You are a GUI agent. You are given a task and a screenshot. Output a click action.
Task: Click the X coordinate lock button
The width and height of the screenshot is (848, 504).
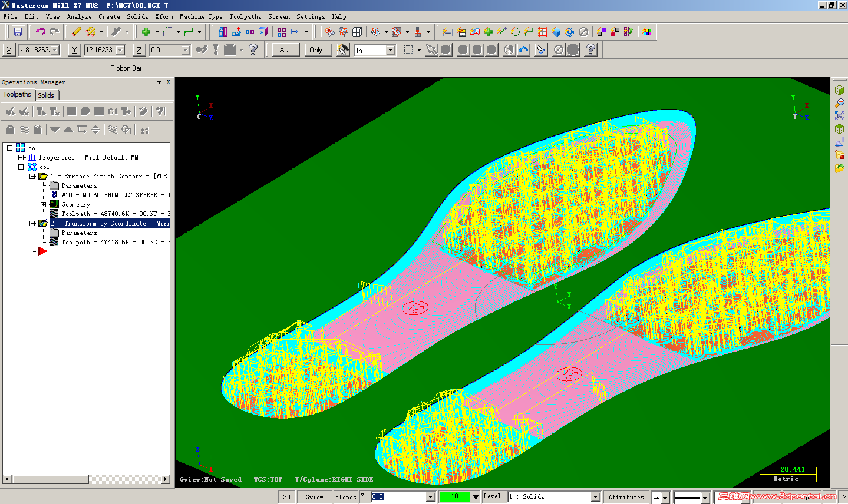click(9, 50)
